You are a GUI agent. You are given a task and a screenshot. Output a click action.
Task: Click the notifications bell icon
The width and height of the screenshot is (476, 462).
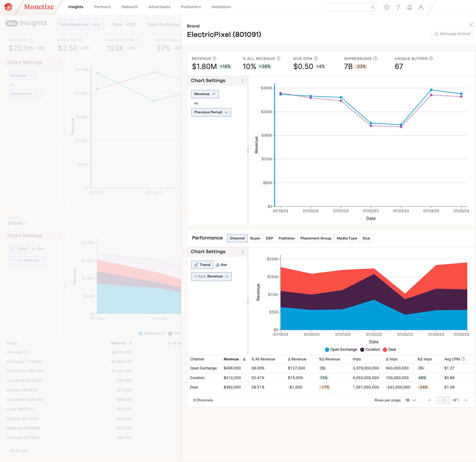[x=409, y=6]
